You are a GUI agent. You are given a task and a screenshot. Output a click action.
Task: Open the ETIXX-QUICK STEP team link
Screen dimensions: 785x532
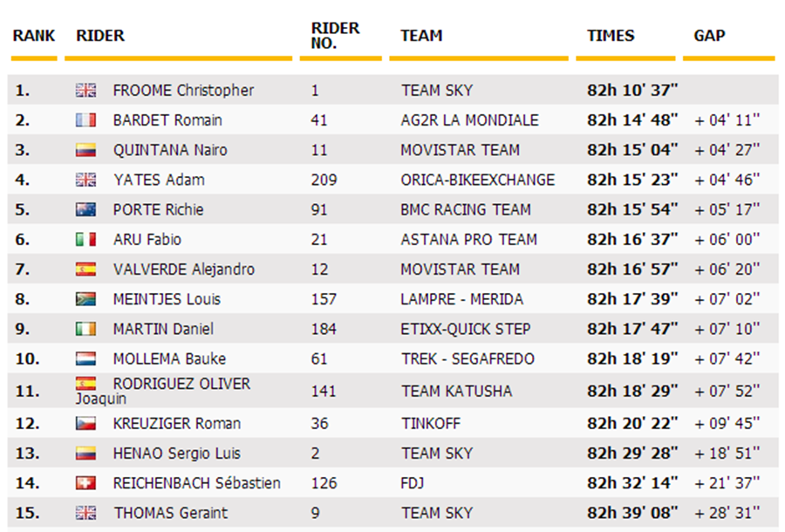465,329
